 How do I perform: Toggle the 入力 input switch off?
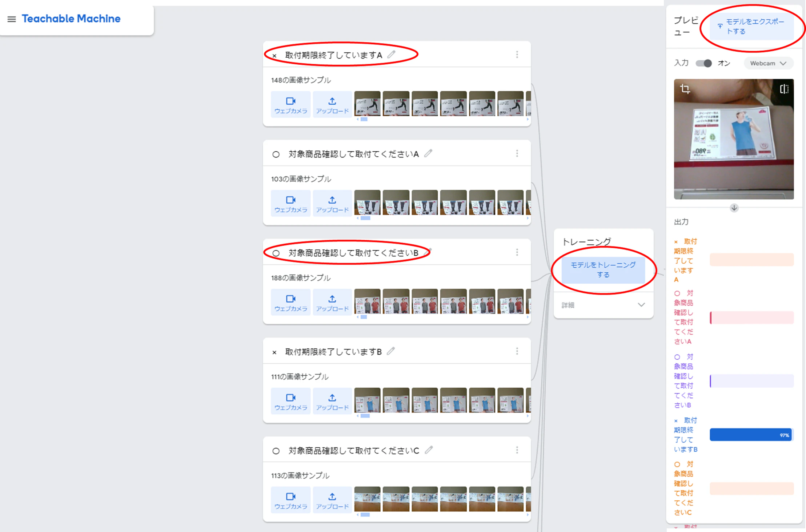(x=703, y=63)
